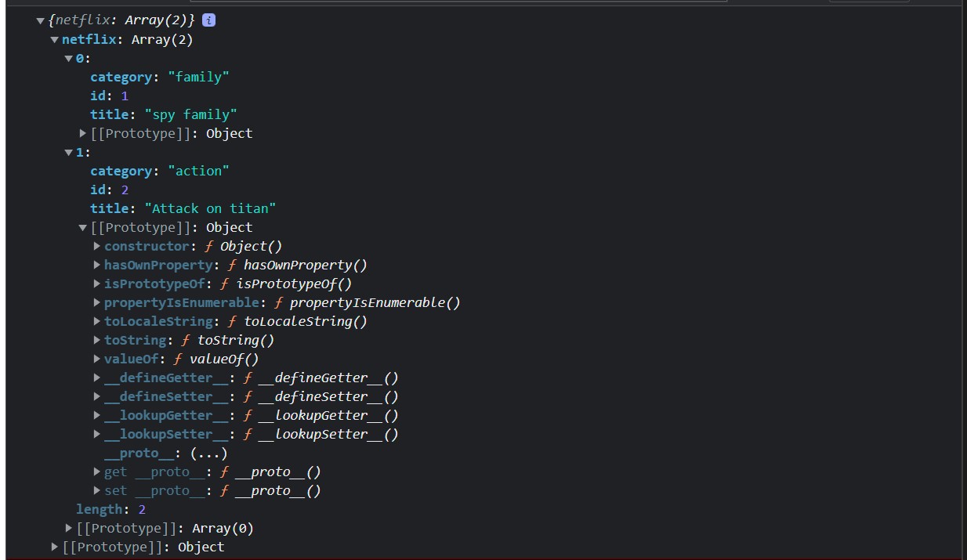The width and height of the screenshot is (967, 560).
Task: Expand the __defineGetter__ entry
Action: tap(97, 378)
